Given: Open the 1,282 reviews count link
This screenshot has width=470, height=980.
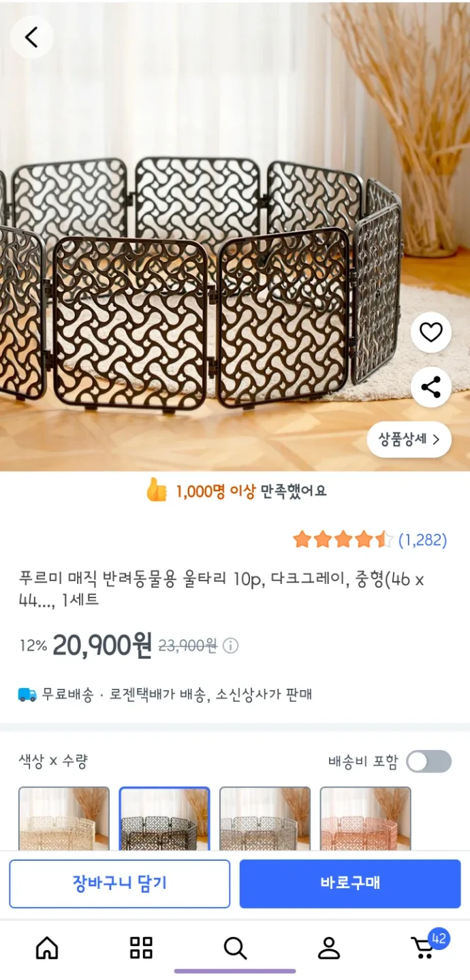Looking at the screenshot, I should tap(422, 540).
